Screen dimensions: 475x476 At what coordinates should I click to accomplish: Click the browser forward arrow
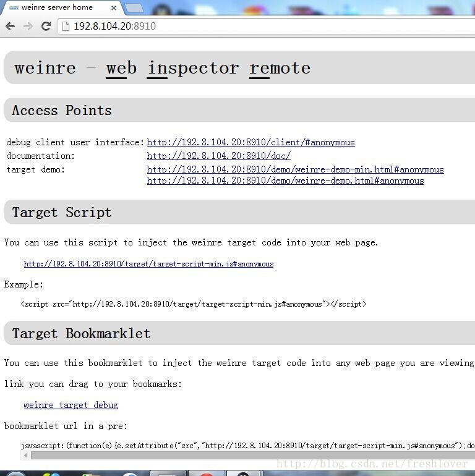click(x=28, y=27)
